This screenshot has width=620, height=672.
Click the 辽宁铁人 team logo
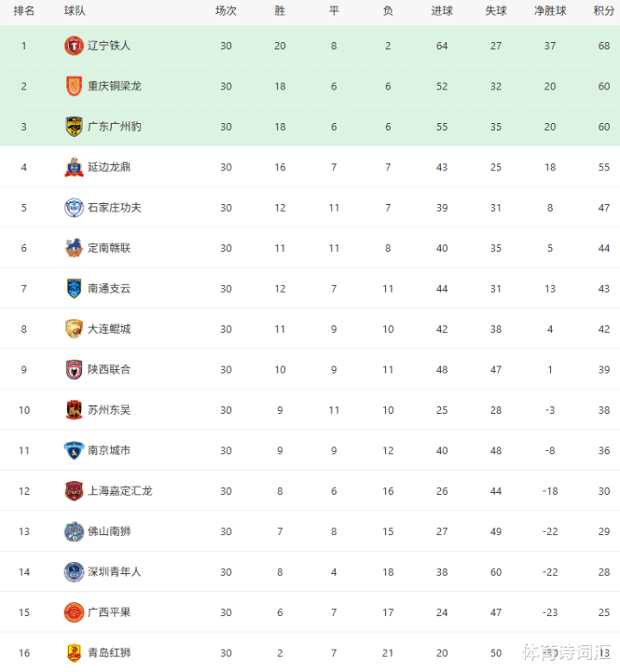pyautogui.click(x=74, y=46)
